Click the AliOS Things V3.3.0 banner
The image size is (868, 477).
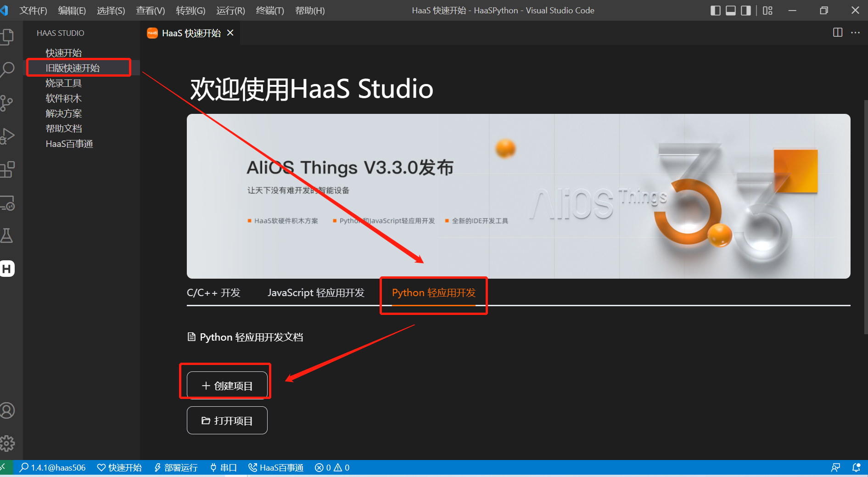519,196
